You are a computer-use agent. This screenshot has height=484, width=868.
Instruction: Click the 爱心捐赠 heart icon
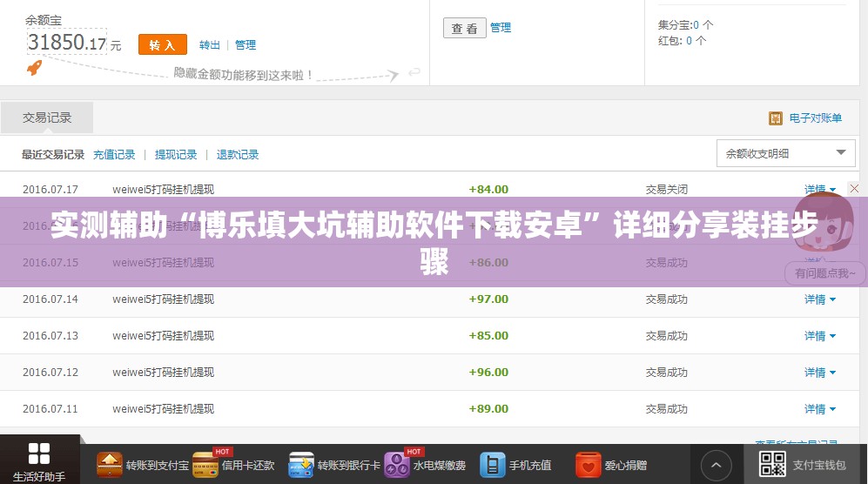[x=588, y=465]
